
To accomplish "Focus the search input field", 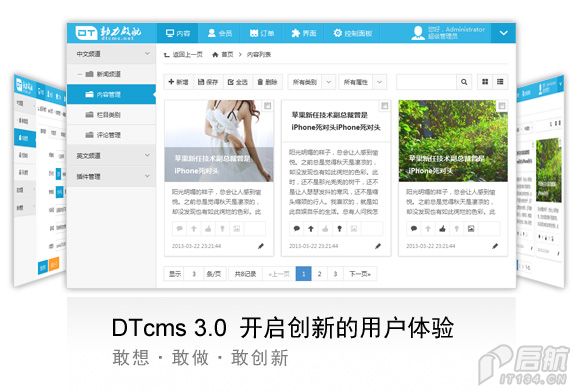I will (x=426, y=82).
